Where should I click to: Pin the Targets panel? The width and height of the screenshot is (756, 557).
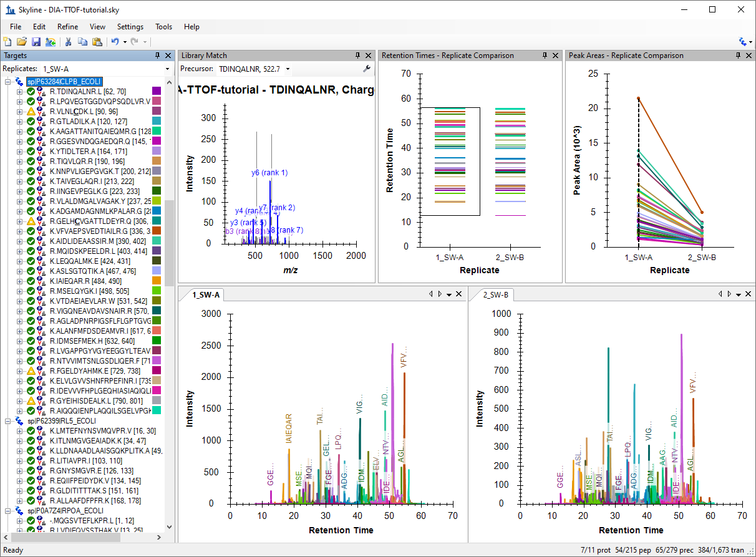click(x=158, y=56)
